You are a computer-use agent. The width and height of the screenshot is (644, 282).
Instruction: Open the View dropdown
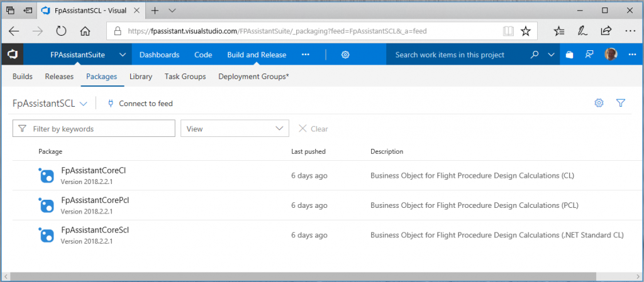[235, 129]
